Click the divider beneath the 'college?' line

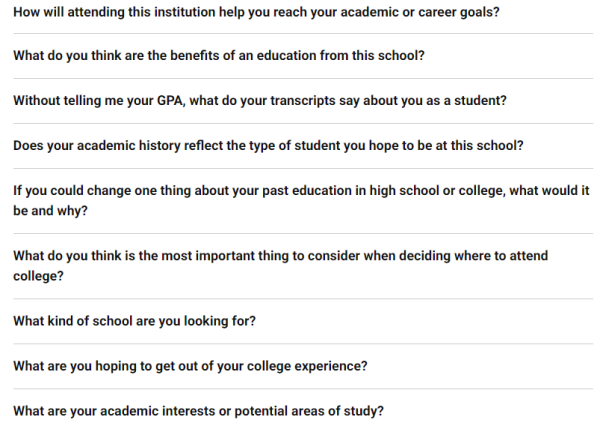[303, 299]
